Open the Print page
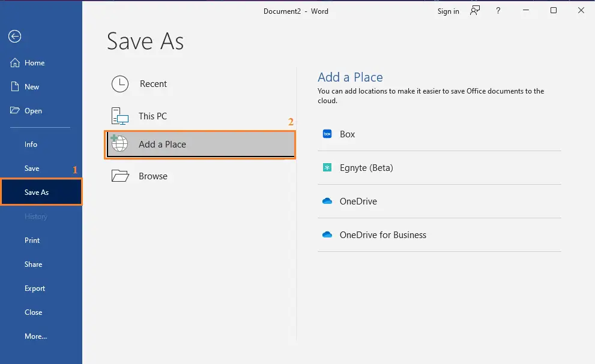Viewport: 595px width, 364px height. click(x=41, y=240)
